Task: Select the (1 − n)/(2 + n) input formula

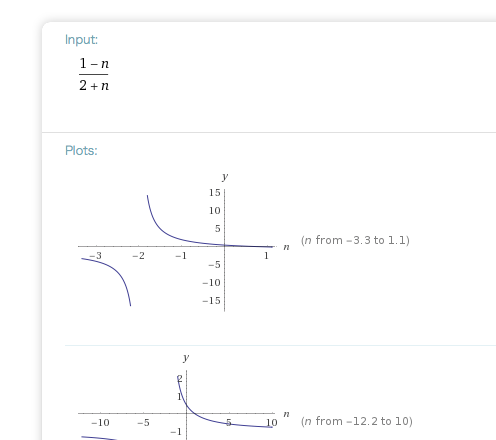Action: (94, 74)
